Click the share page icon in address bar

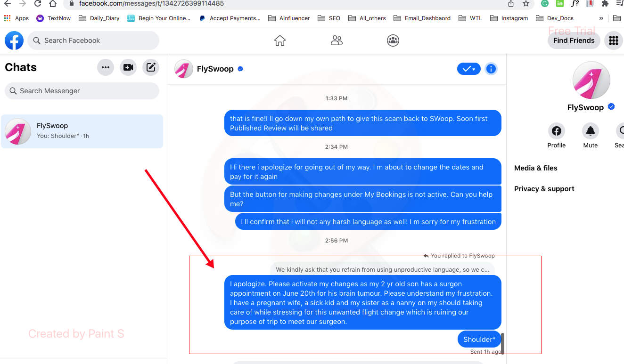click(x=511, y=4)
